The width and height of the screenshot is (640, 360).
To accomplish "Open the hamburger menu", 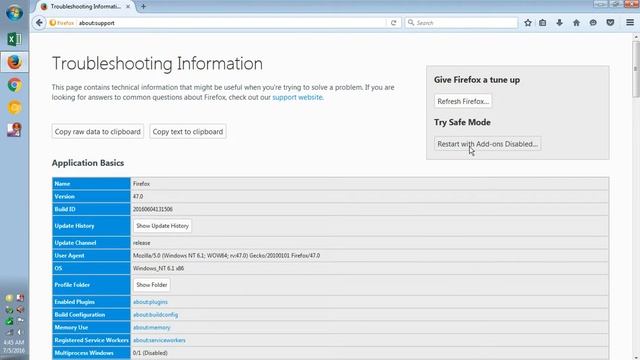I will point(630,23).
